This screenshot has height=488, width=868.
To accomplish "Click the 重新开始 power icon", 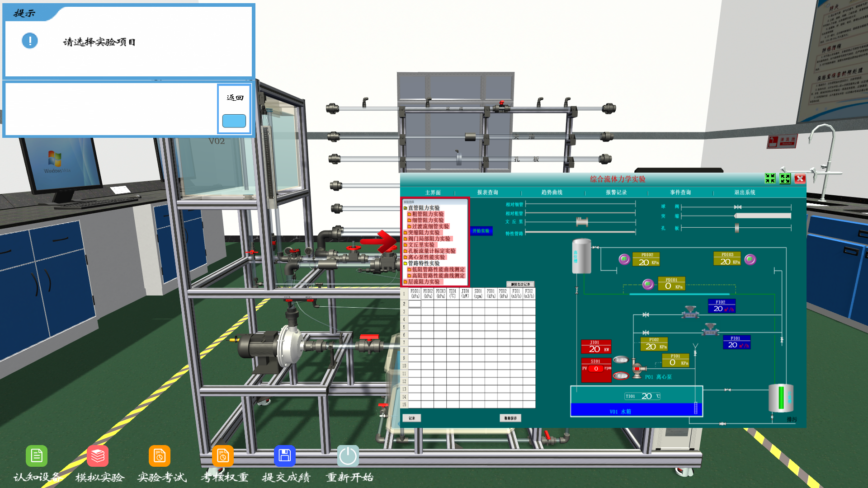I will (x=348, y=456).
